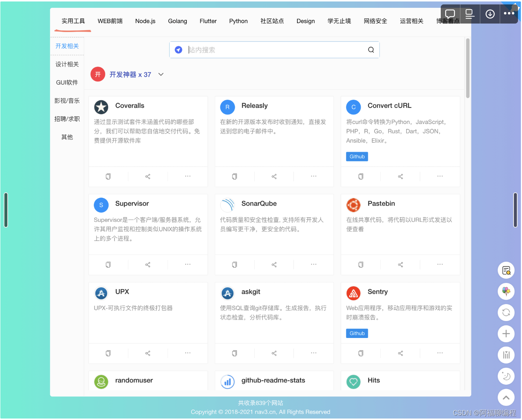Open the 网络安全 tab
Viewport: 522px width, 420px height.
tap(376, 21)
